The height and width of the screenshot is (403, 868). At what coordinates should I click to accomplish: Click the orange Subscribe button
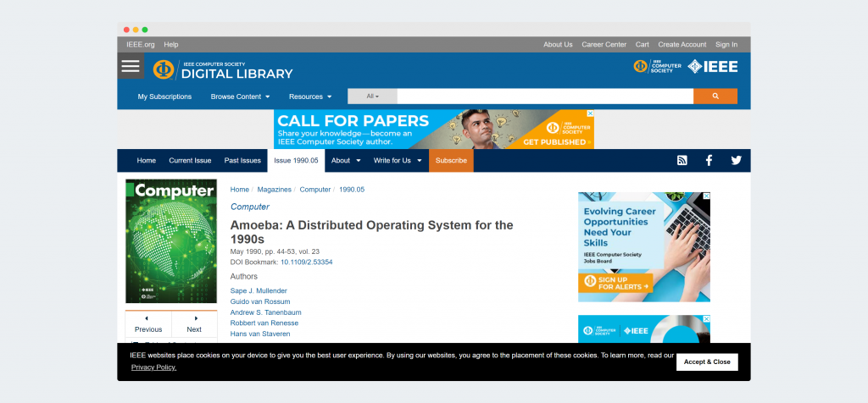tap(451, 160)
